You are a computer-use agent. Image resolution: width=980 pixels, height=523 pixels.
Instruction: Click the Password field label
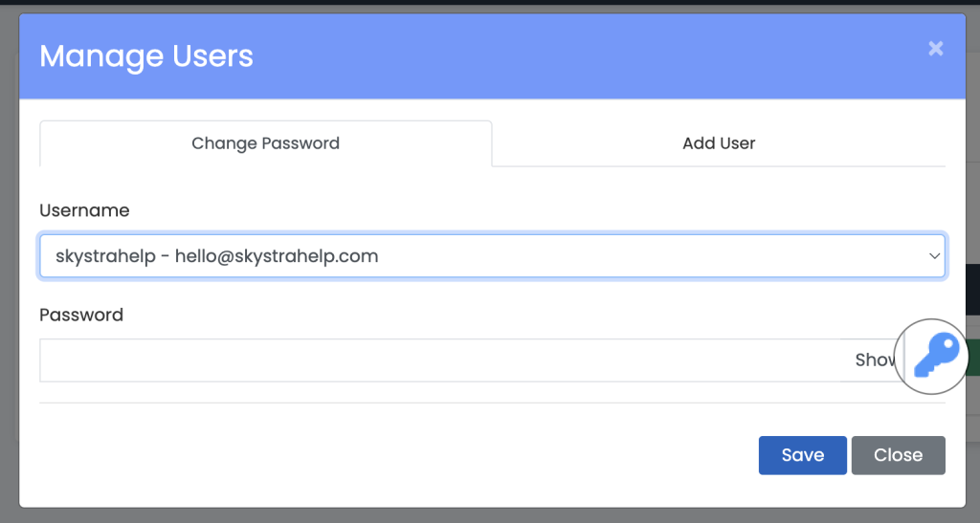(81, 315)
